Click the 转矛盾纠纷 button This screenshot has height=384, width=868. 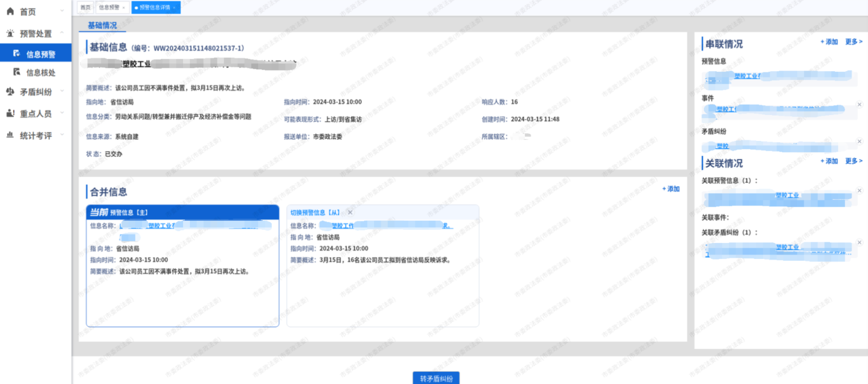[x=436, y=378]
